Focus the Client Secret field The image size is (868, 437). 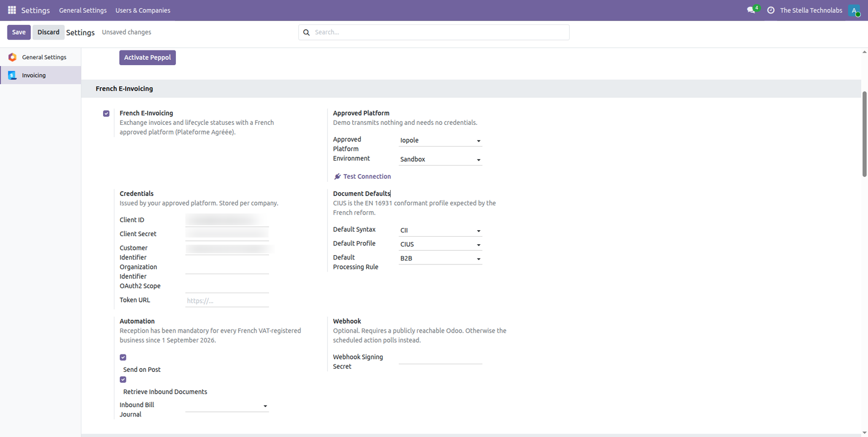(227, 234)
